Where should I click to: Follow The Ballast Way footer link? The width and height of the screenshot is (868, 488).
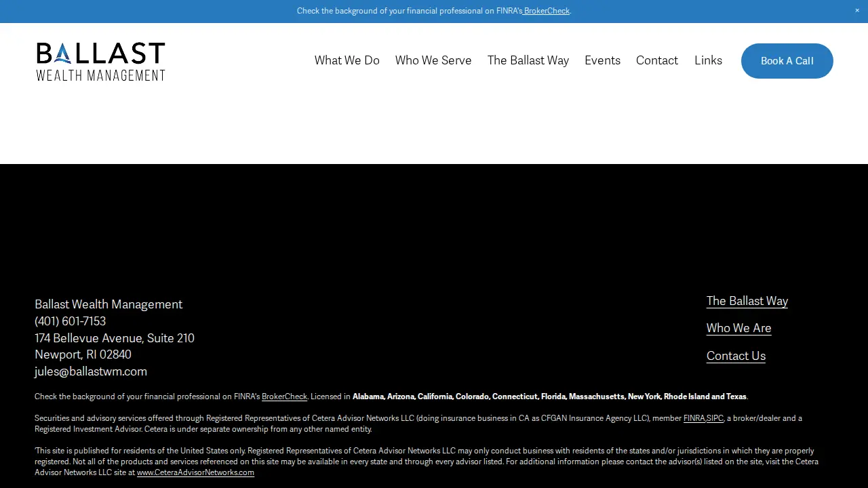click(x=747, y=301)
